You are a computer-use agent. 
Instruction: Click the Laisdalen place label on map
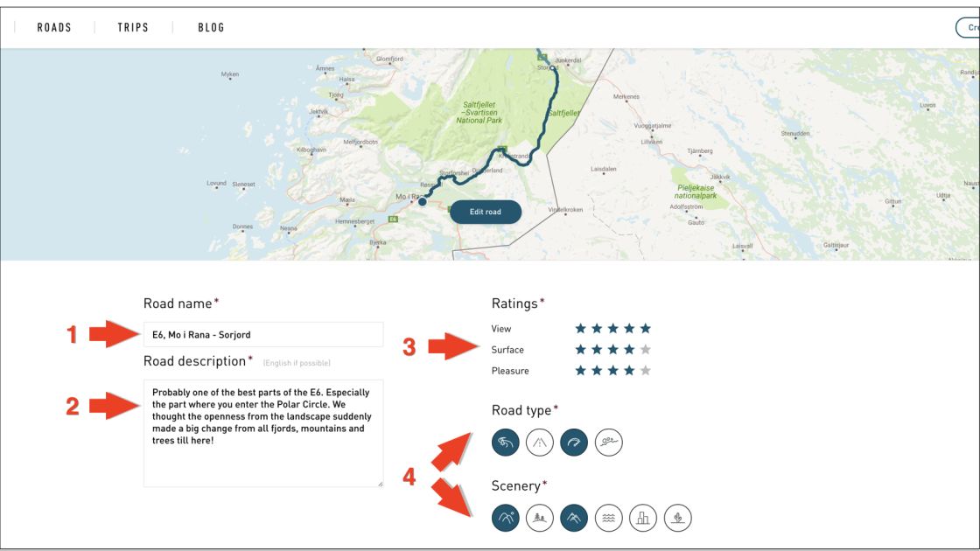click(x=603, y=169)
